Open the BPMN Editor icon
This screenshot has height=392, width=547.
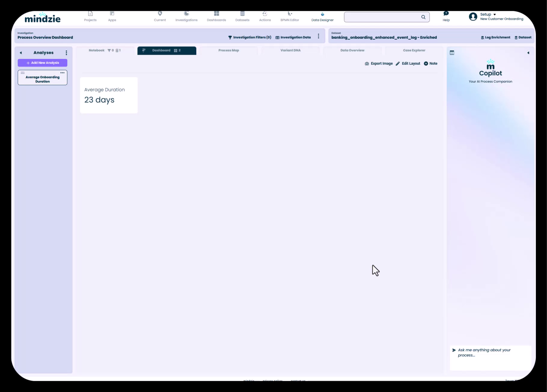point(290,14)
